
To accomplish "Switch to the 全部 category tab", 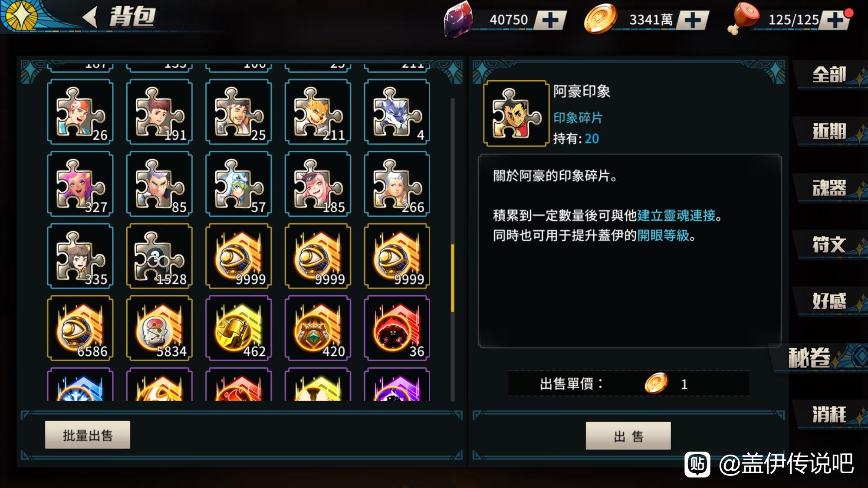I will [x=830, y=75].
